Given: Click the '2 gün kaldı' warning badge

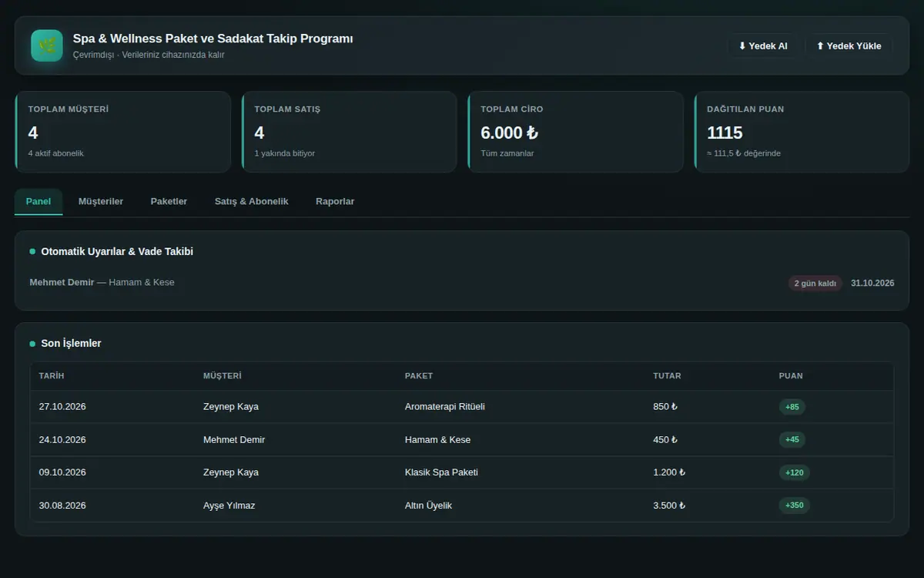Looking at the screenshot, I should [x=815, y=284].
